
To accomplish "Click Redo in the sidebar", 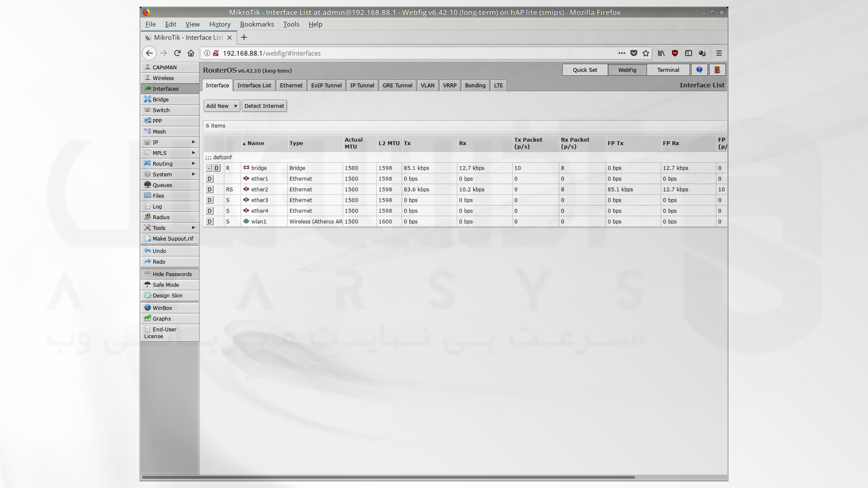I will point(170,262).
